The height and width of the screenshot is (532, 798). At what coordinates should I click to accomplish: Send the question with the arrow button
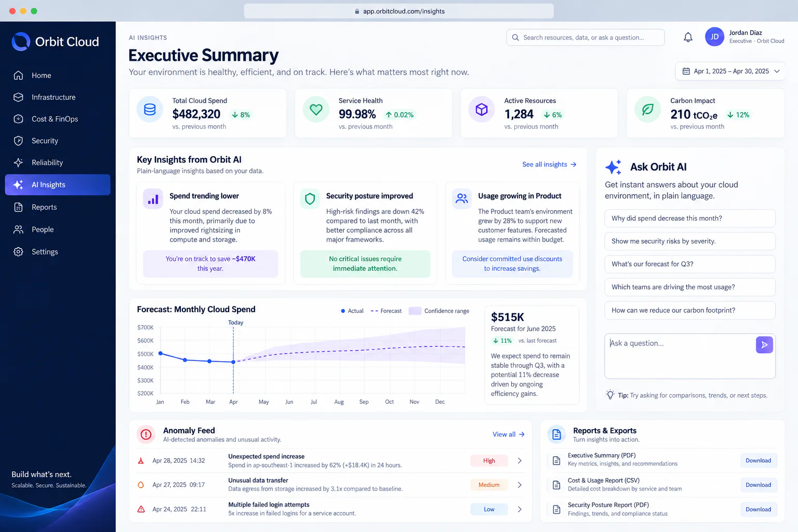[764, 344]
